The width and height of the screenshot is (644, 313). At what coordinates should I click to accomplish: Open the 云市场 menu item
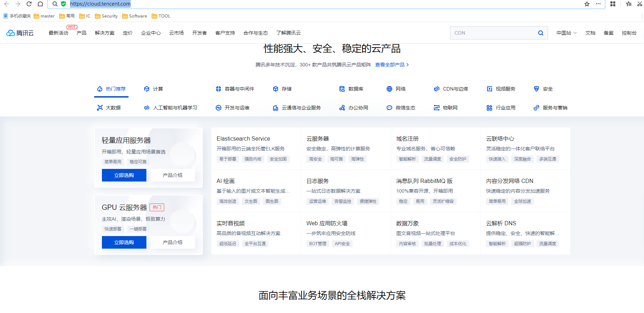[176, 33]
